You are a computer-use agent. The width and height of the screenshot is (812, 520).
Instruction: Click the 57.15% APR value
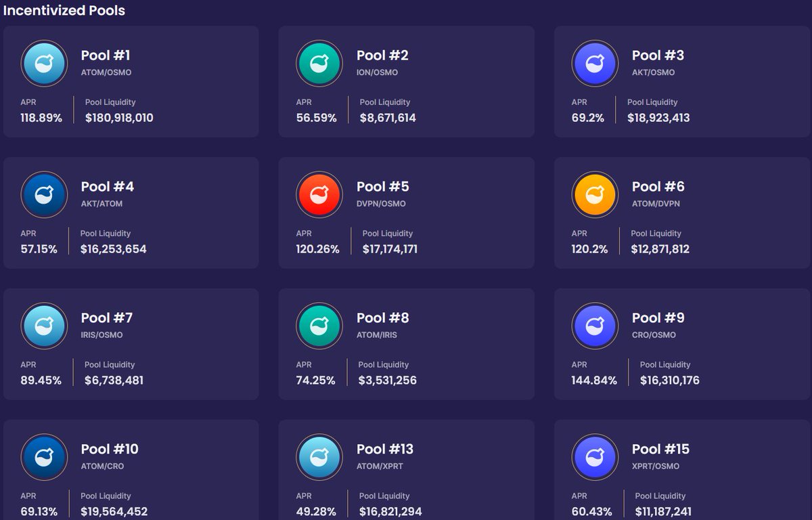[39, 249]
